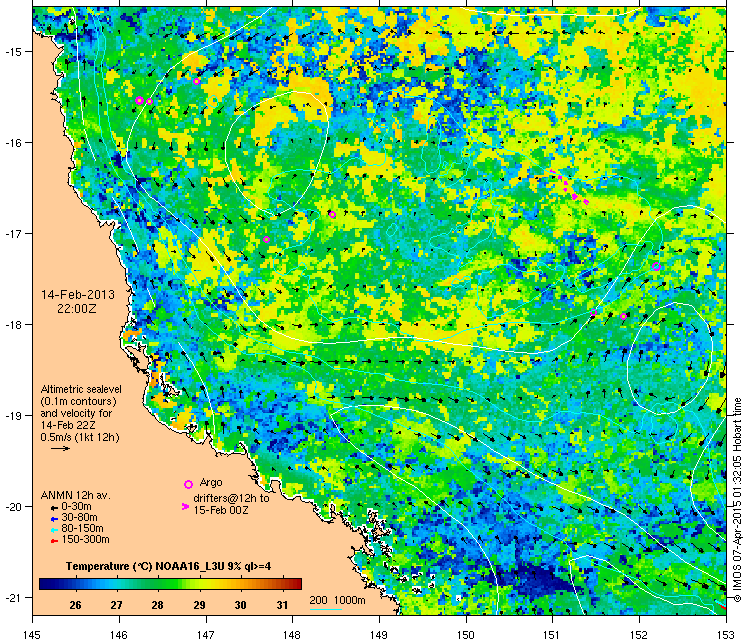Click the '80-150m' depth label
The image size is (750, 640).
[x=82, y=529]
